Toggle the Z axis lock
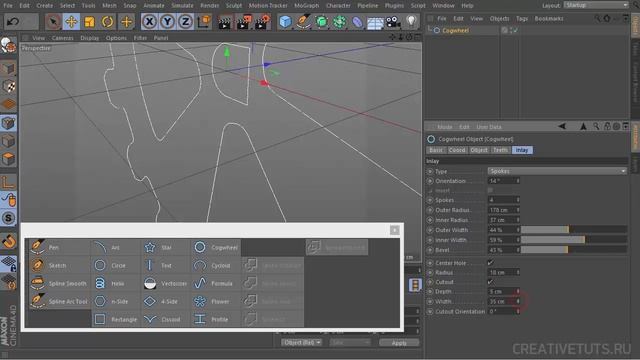 pyautogui.click(x=185, y=21)
